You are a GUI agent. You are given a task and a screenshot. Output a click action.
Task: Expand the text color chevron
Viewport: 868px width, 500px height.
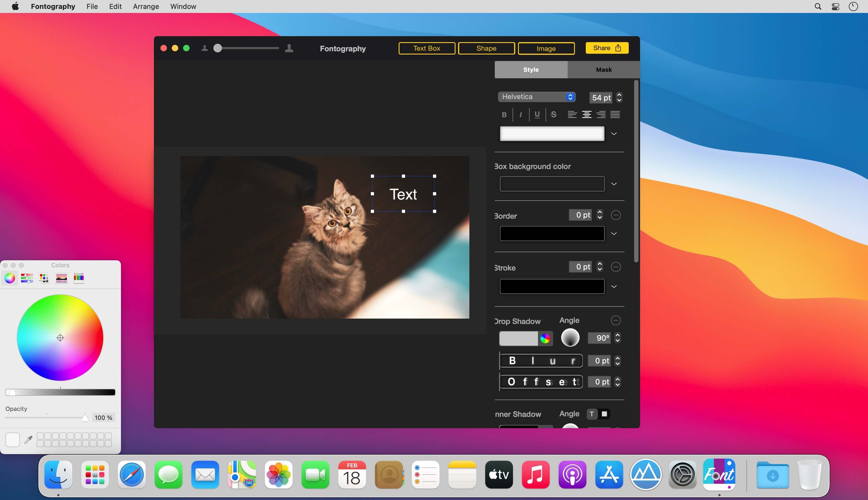[614, 134]
